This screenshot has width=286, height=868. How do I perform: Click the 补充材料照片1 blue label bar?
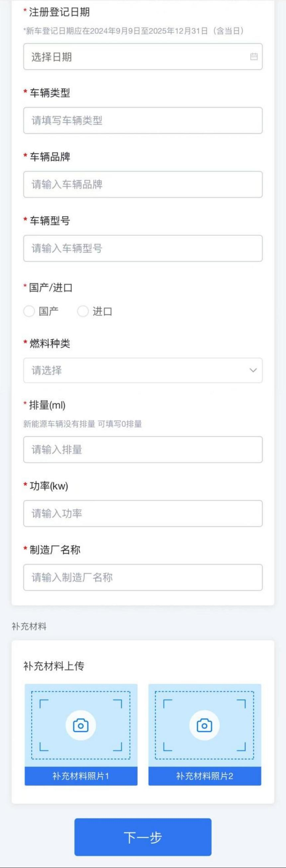pyautogui.click(x=81, y=776)
